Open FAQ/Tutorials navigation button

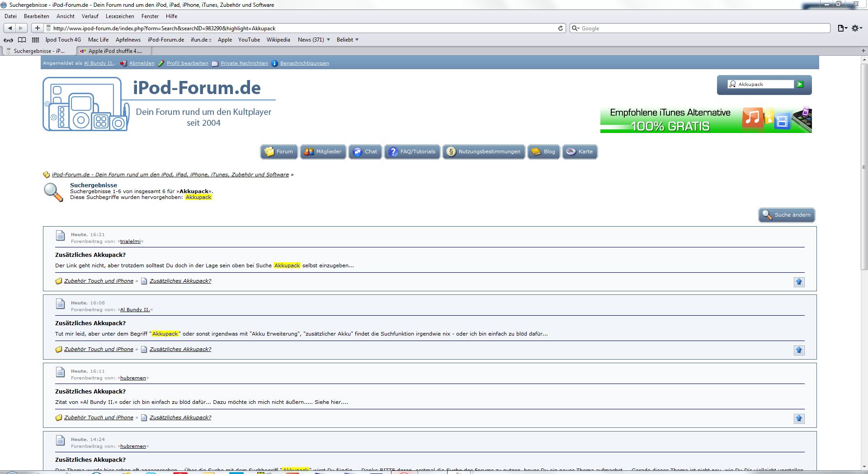pyautogui.click(x=412, y=152)
